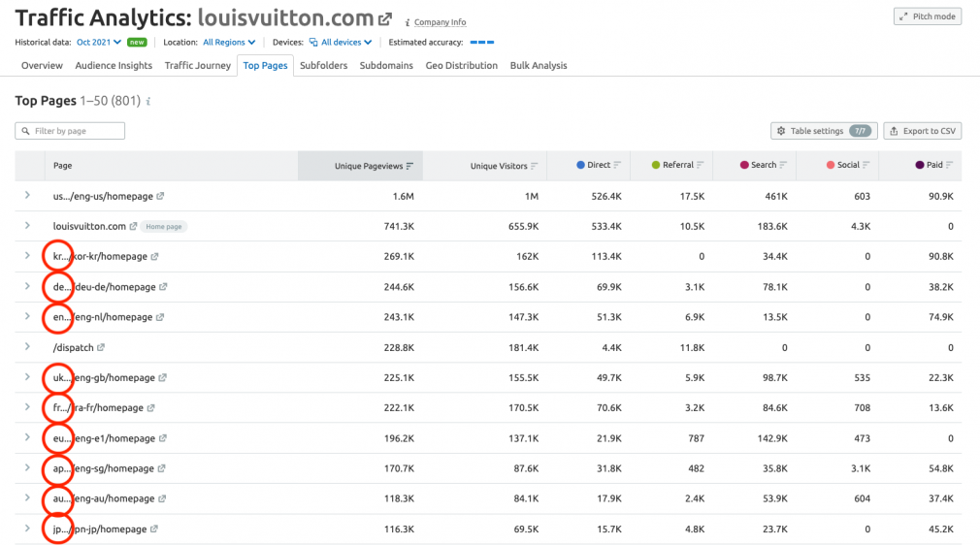Open Table settings

click(824, 131)
